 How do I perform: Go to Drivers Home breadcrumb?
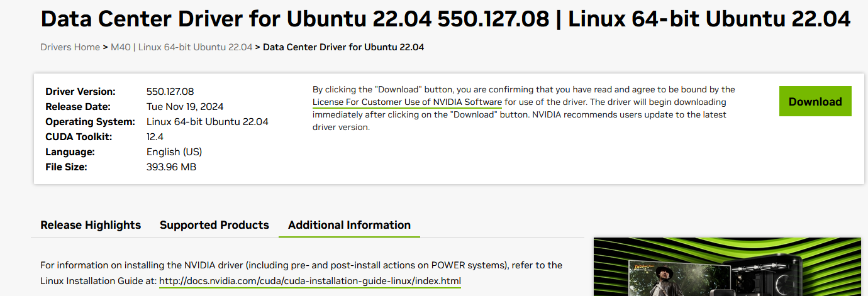point(70,47)
